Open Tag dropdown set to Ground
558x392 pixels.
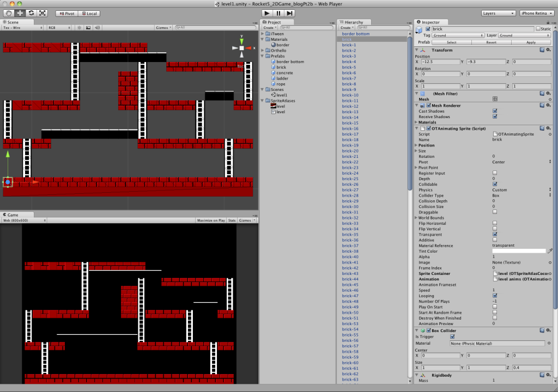(x=458, y=35)
